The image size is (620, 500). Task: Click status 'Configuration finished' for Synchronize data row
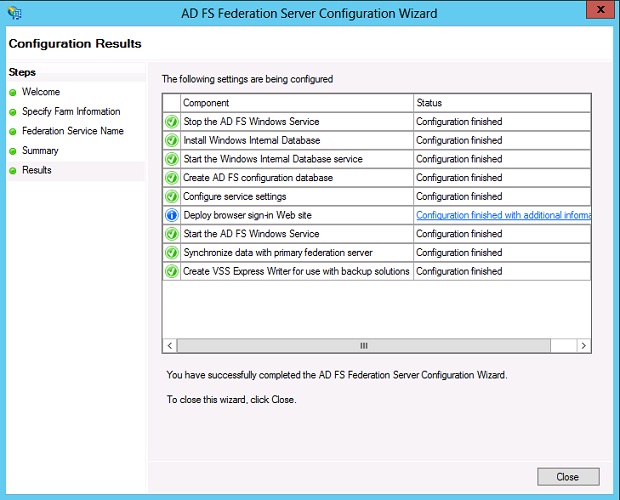click(459, 253)
